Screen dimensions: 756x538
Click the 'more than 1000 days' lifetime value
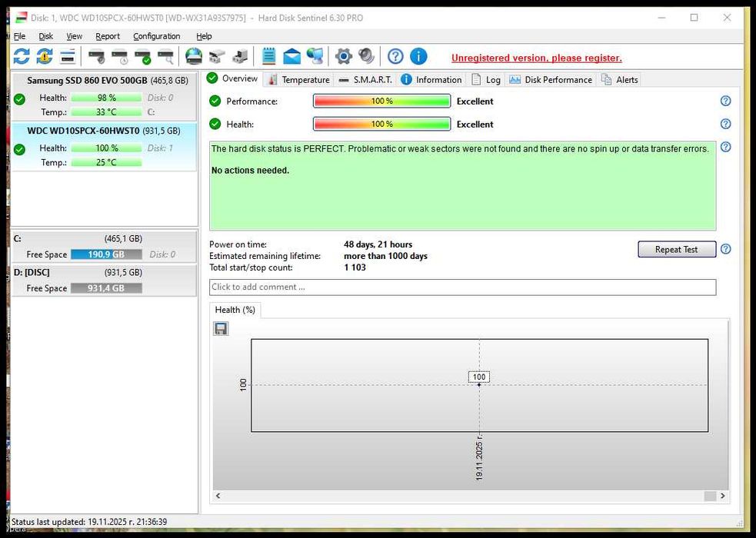[x=386, y=256]
